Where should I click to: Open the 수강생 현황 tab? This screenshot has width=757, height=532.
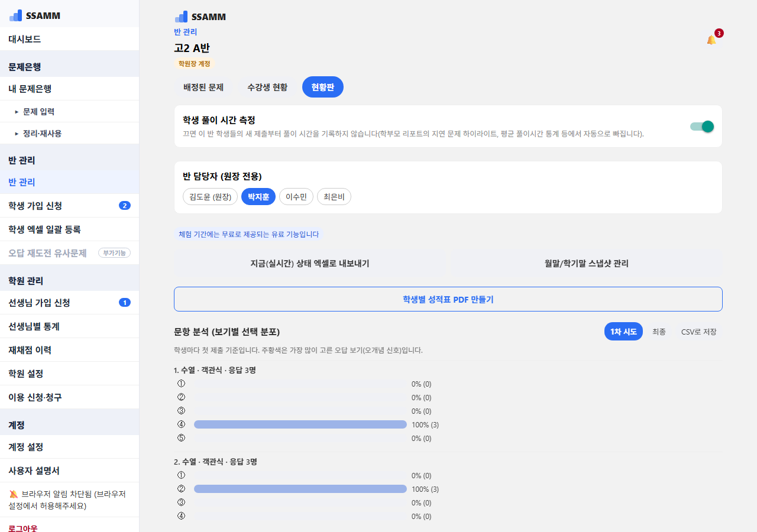[267, 87]
